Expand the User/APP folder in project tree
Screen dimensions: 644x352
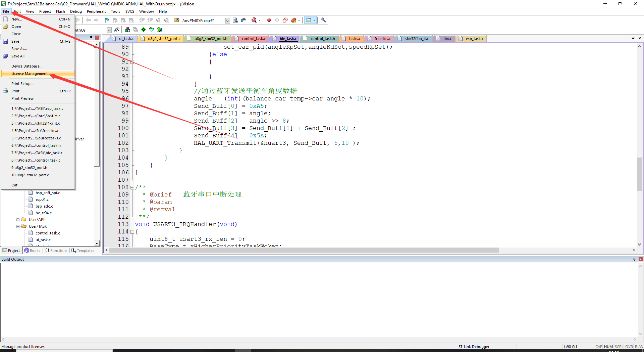click(x=18, y=220)
